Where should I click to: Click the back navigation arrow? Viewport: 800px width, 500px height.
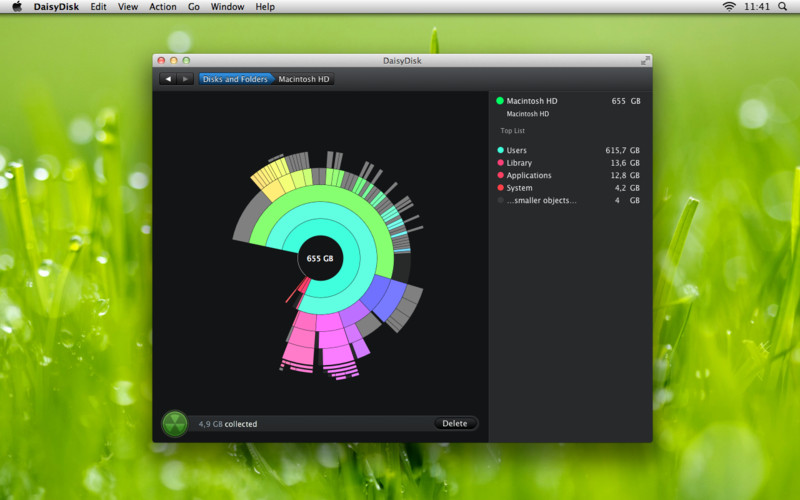(x=168, y=79)
